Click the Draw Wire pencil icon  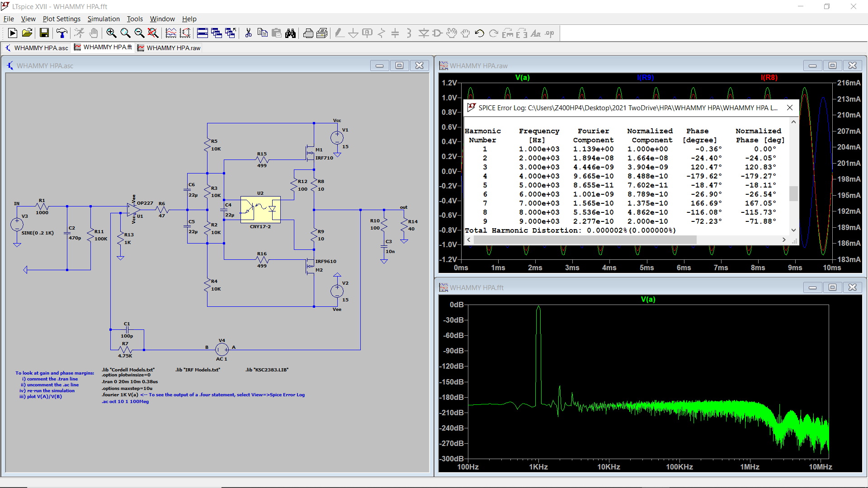point(340,33)
